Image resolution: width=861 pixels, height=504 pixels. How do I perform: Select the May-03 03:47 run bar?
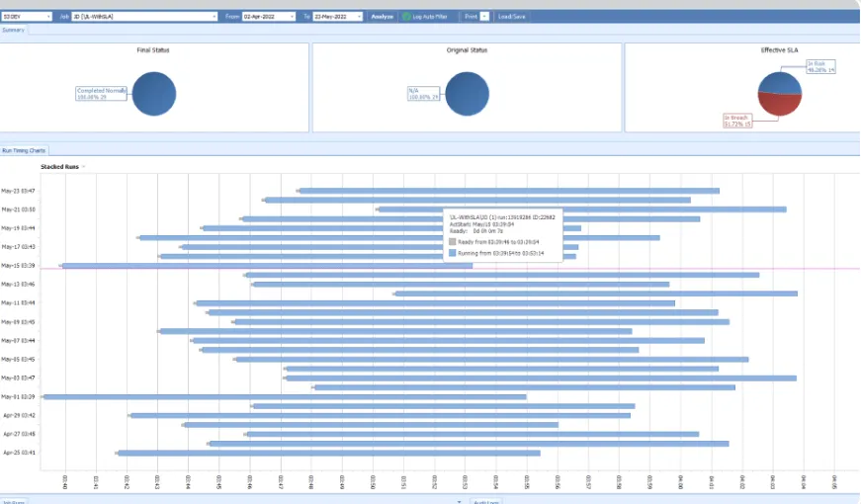pyautogui.click(x=541, y=378)
